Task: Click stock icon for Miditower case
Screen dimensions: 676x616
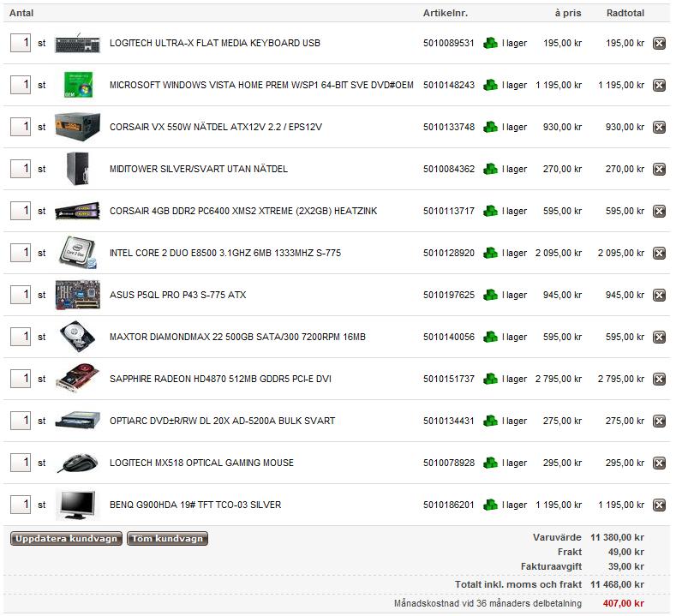Action: [x=491, y=169]
